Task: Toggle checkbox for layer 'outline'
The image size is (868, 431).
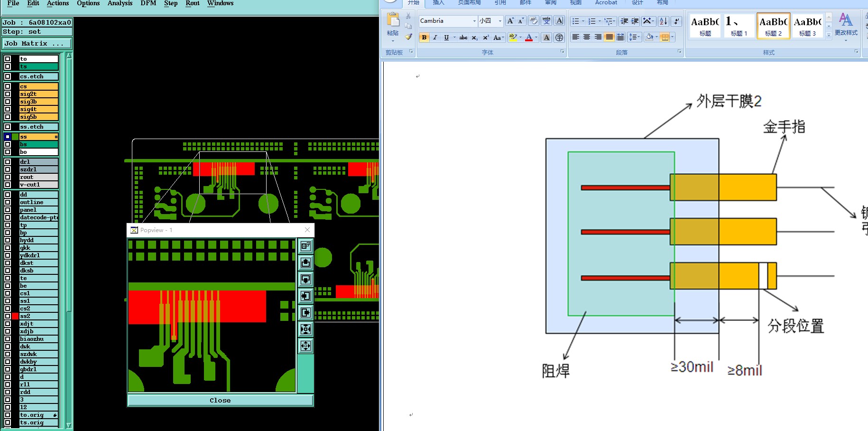Action: 8,202
